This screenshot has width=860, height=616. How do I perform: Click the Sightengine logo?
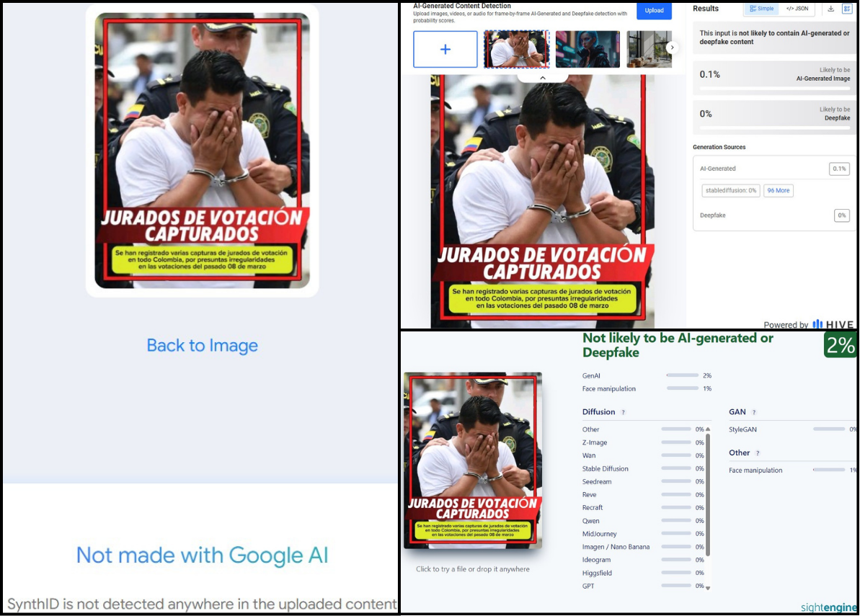pos(828,607)
